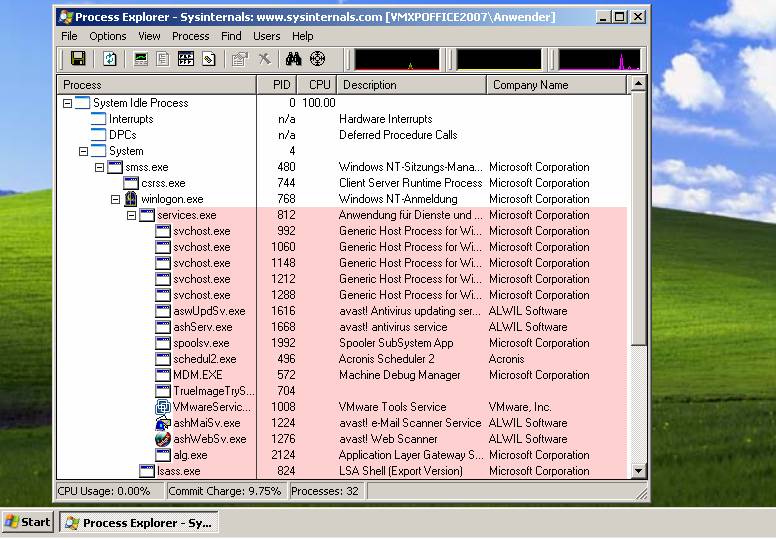Open the Find menu
Viewport: 776px width, 539px height.
pyautogui.click(x=231, y=36)
